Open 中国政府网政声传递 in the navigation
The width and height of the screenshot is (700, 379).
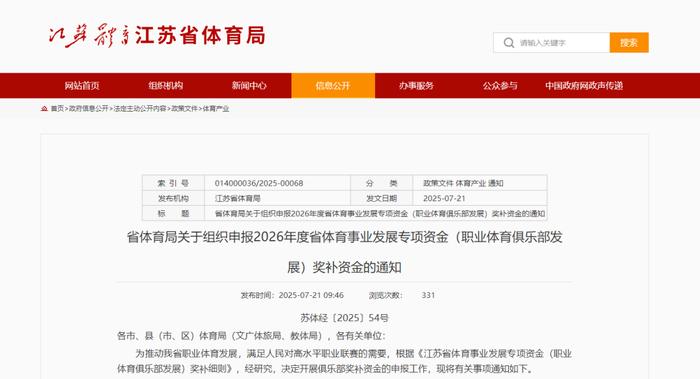[x=584, y=86]
